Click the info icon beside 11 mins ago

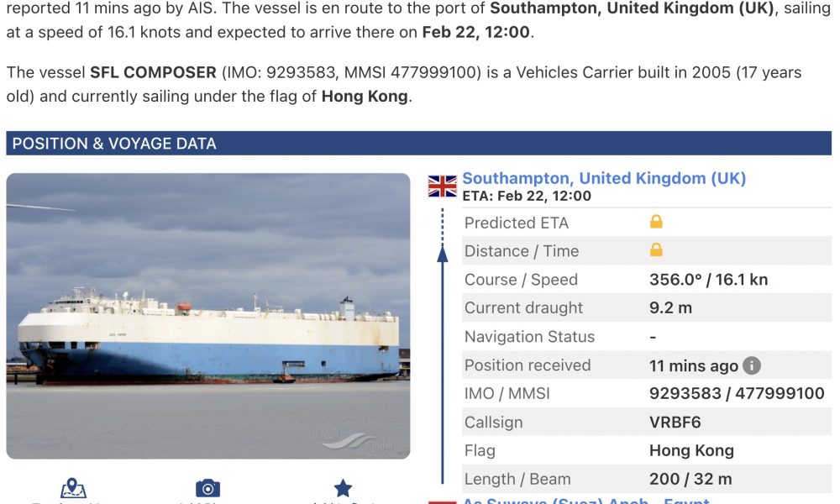tap(752, 365)
